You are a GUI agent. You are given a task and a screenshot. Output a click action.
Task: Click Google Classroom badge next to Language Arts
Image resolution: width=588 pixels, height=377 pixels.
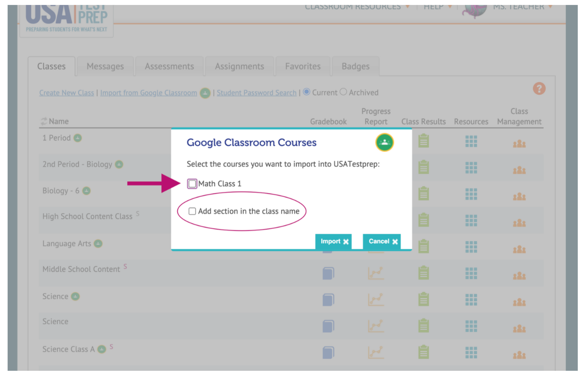[x=98, y=243]
